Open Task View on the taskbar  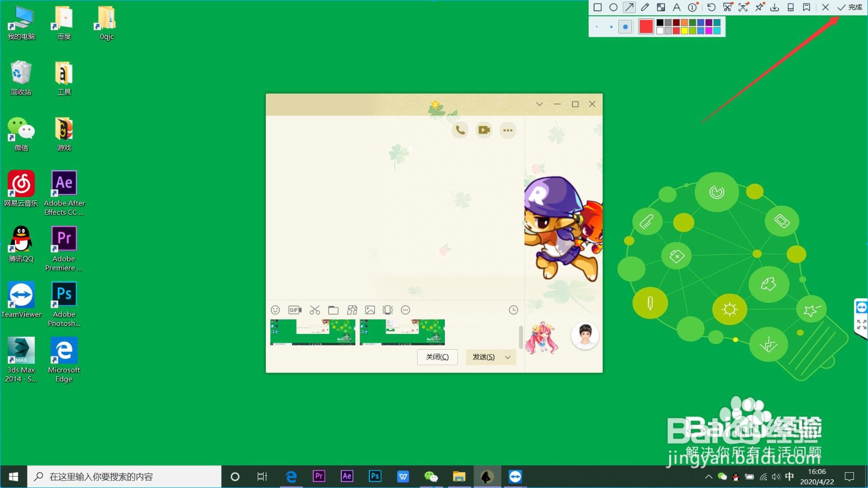point(262,477)
